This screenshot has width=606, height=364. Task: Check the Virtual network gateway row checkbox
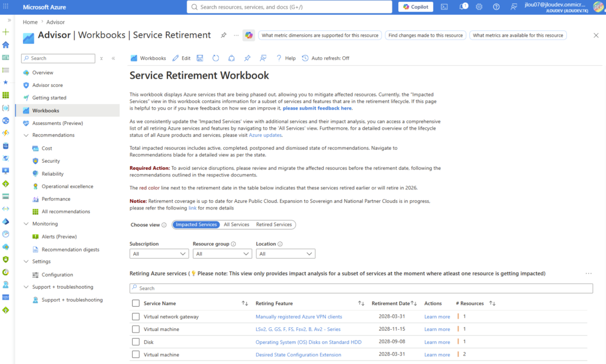[x=136, y=317]
